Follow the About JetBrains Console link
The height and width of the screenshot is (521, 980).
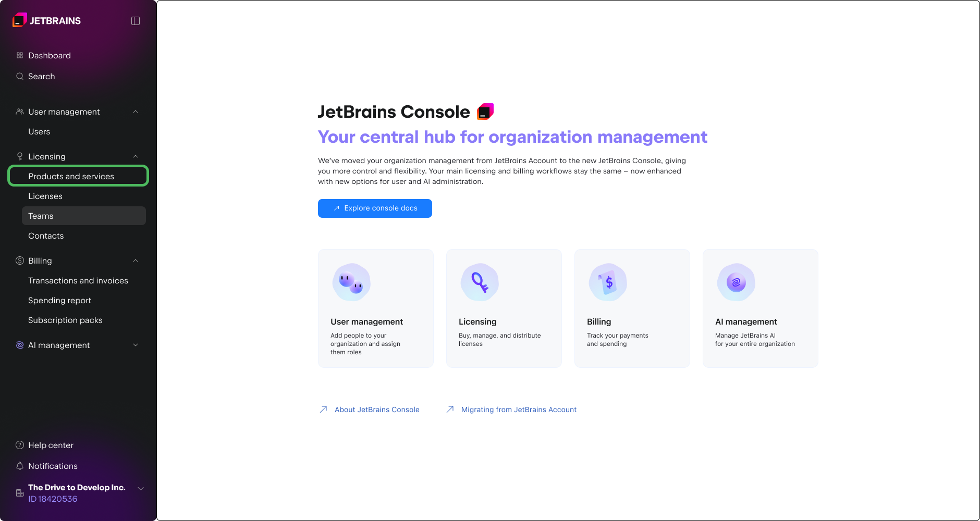click(x=377, y=410)
